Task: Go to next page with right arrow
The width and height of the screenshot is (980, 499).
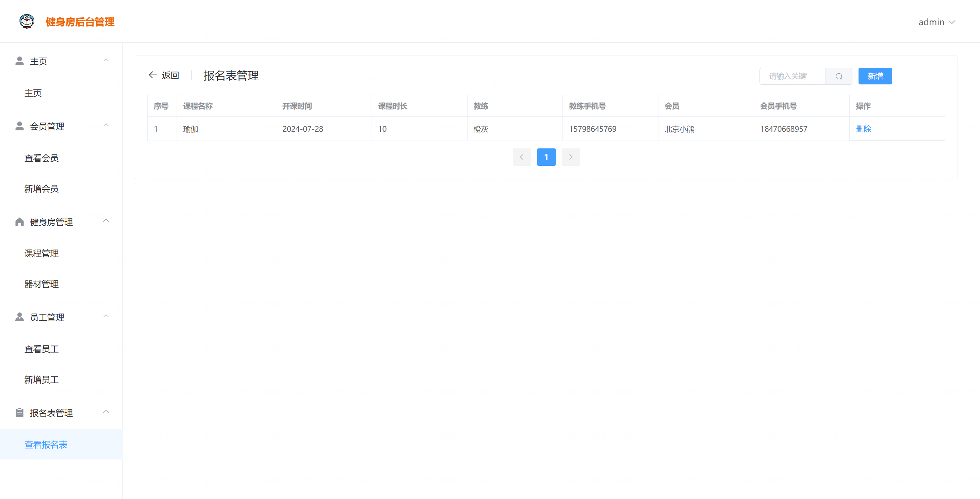Action: click(x=571, y=157)
